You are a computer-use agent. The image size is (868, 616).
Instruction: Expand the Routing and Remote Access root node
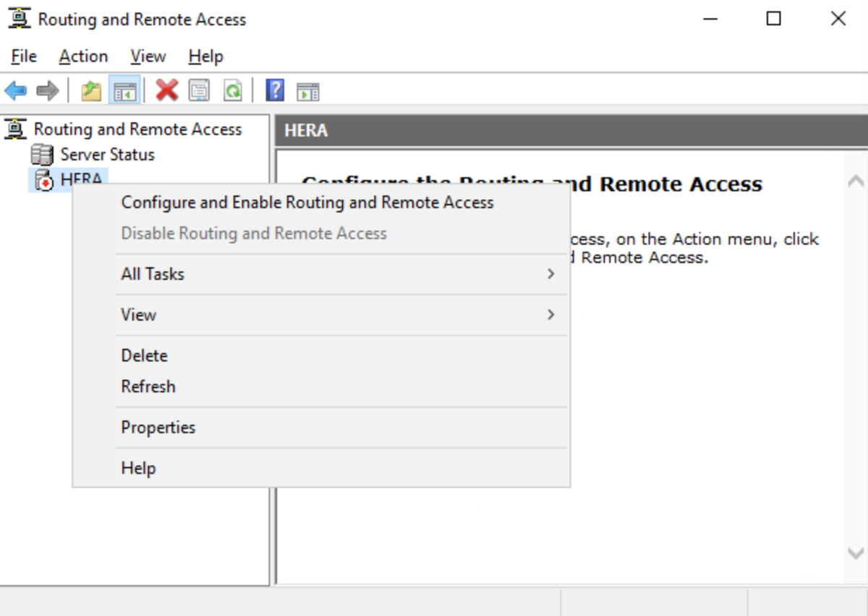coord(137,129)
